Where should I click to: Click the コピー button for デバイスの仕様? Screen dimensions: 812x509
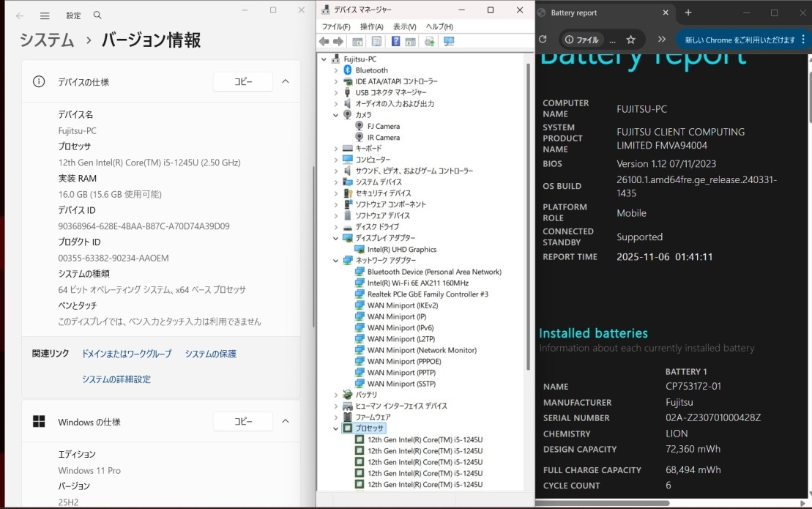[x=242, y=81]
